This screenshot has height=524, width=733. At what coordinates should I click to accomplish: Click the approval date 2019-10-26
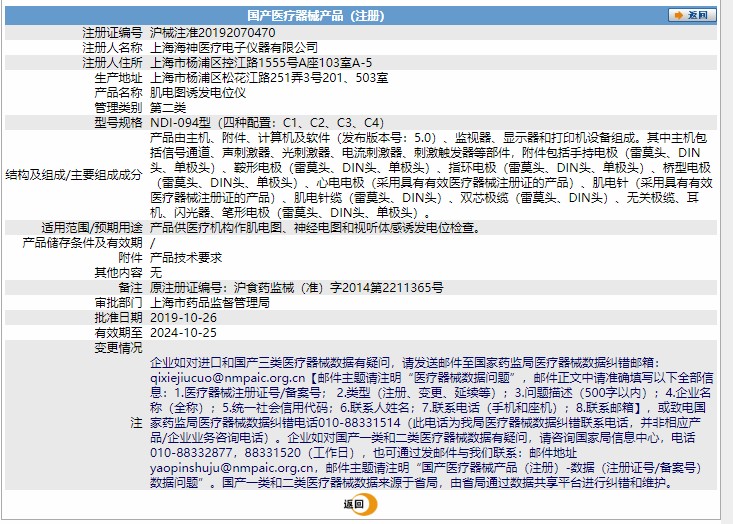tap(183, 317)
